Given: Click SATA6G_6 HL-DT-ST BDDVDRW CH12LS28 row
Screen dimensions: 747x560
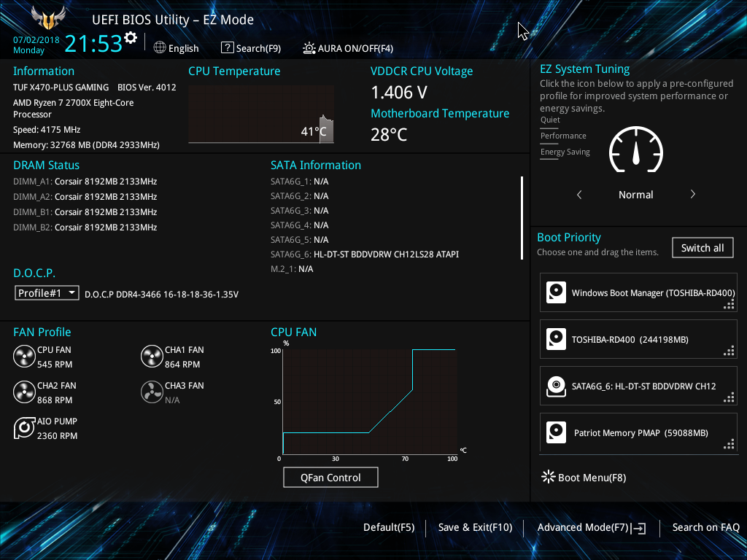Looking at the screenshot, I should click(x=365, y=254).
